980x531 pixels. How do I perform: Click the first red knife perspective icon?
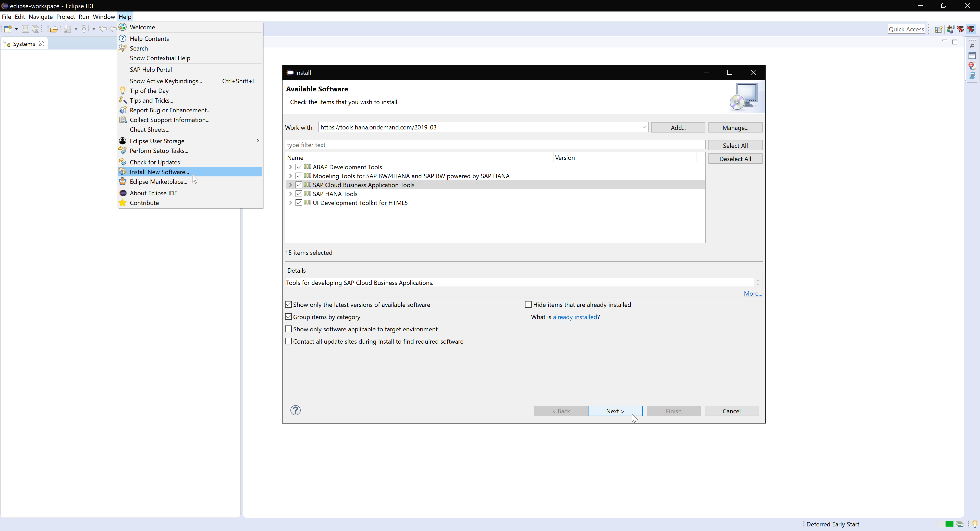pos(960,29)
